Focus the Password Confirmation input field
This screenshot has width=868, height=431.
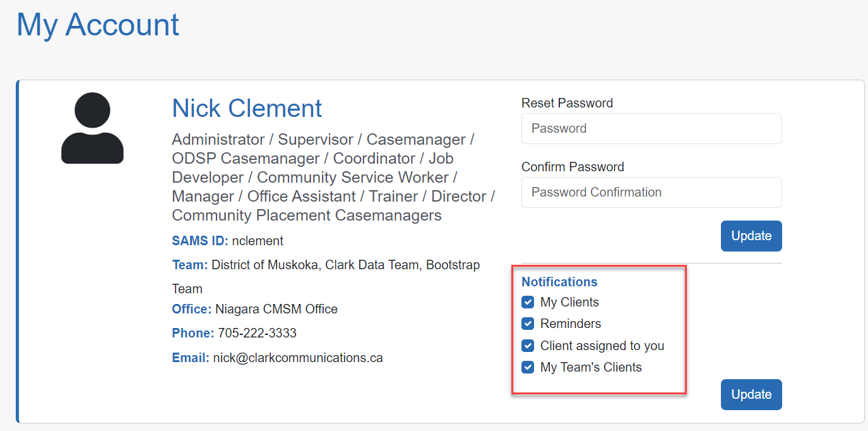tap(651, 193)
